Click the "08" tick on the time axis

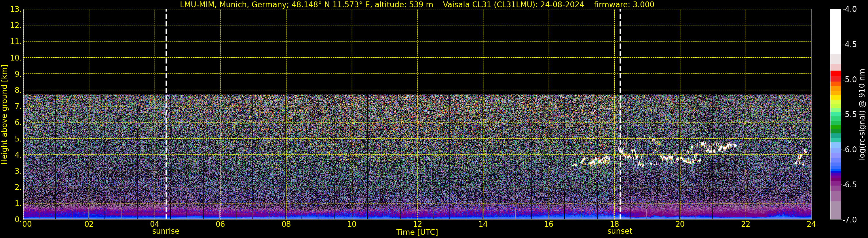click(x=286, y=224)
